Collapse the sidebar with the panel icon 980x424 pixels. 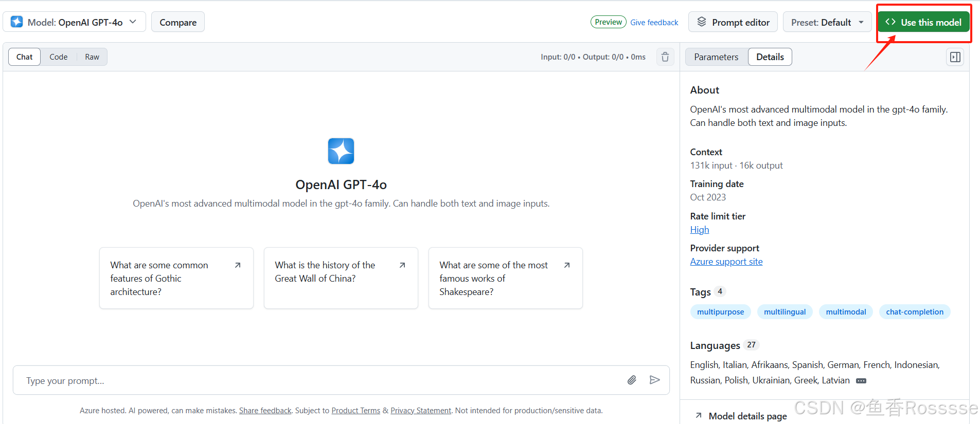pos(955,57)
